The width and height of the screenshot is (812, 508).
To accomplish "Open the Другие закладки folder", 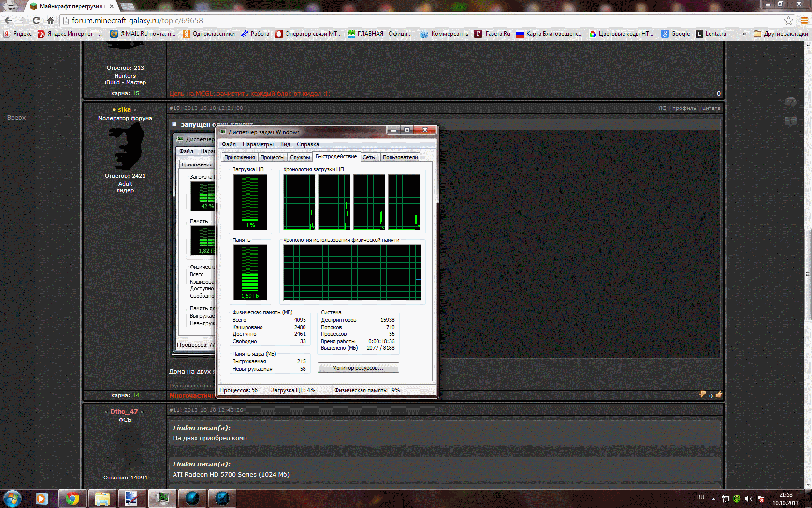I will tap(781, 34).
